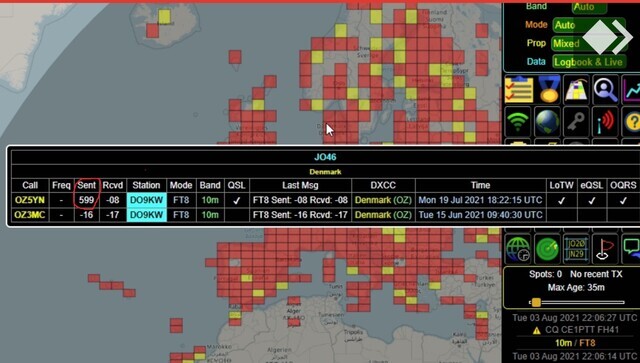The image size is (640, 363).
Task: Click 'FT8 Sent: -08 Rcvd: -08' message
Action: pos(300,200)
